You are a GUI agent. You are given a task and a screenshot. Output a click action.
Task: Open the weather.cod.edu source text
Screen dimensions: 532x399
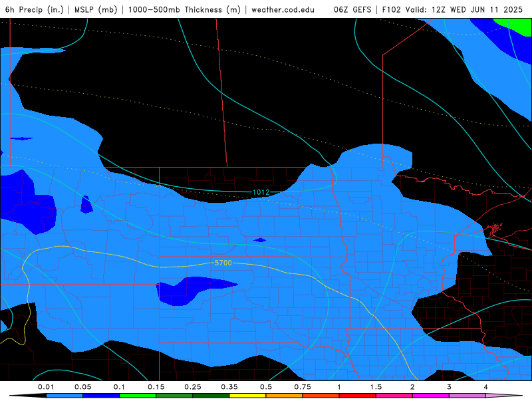(283, 9)
